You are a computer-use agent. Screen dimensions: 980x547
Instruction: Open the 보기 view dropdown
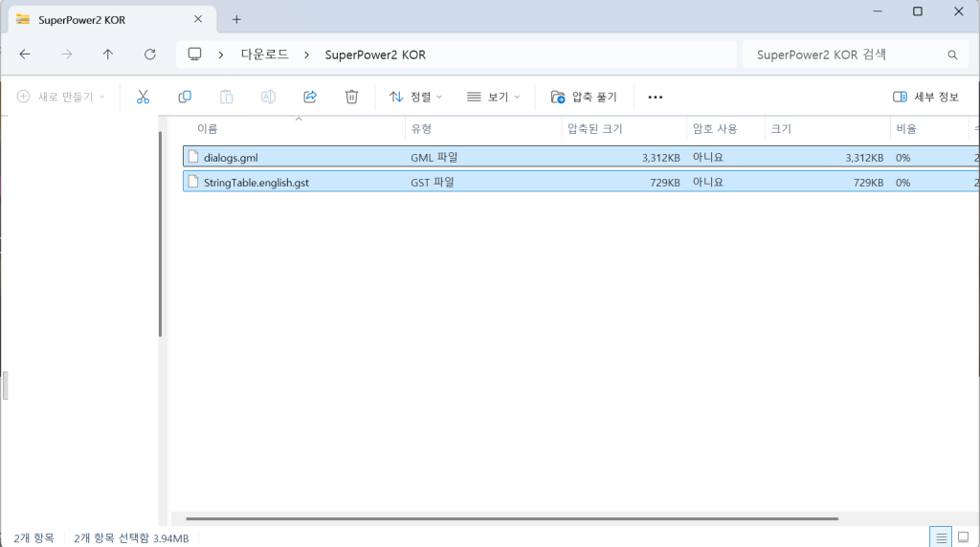point(493,97)
